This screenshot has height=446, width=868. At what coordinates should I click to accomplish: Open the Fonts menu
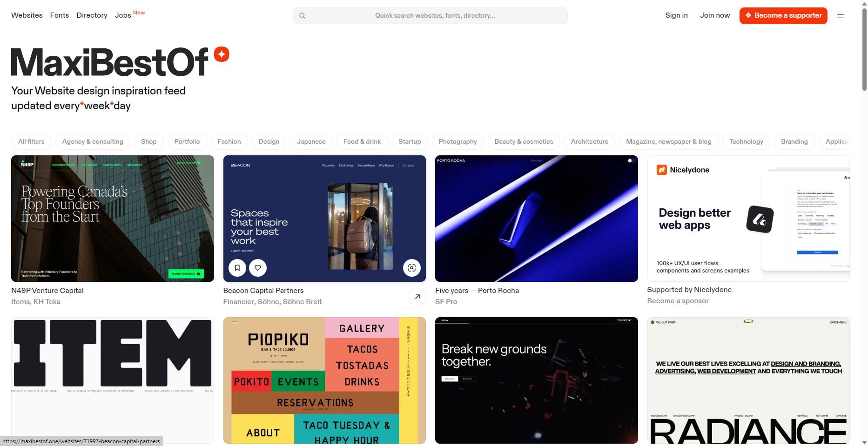click(x=60, y=15)
